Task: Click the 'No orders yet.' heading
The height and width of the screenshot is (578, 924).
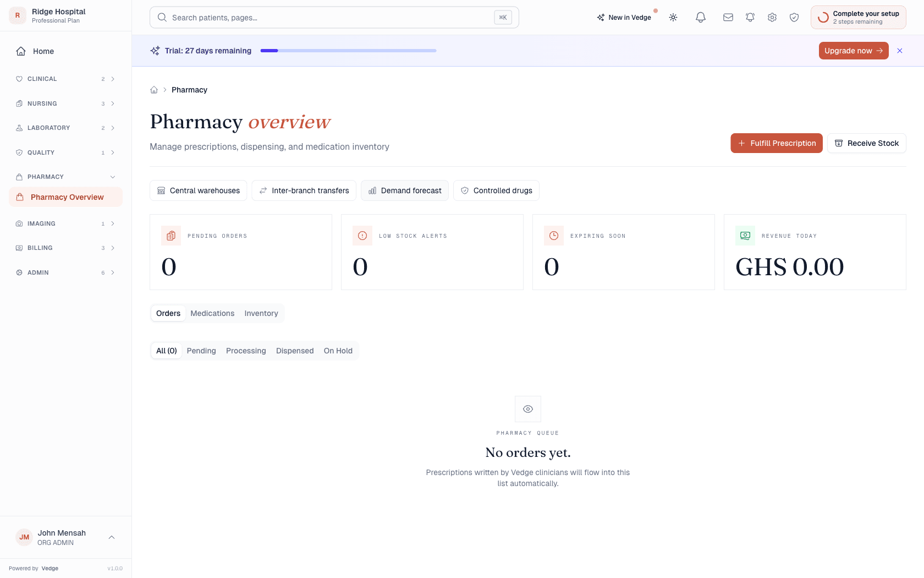Action: coord(528,452)
